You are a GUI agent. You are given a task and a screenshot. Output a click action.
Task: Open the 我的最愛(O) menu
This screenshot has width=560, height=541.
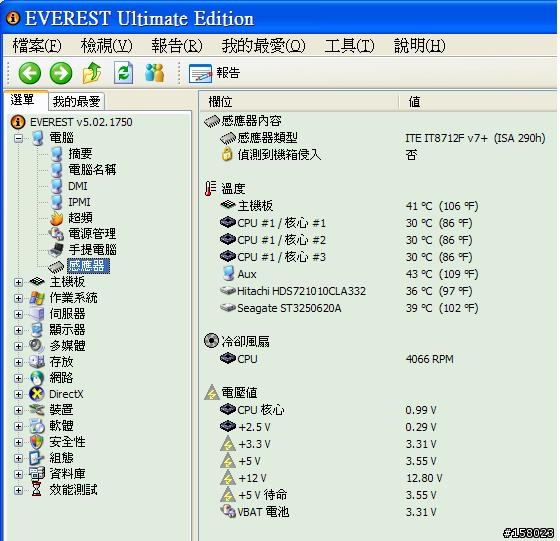pyautogui.click(x=264, y=46)
